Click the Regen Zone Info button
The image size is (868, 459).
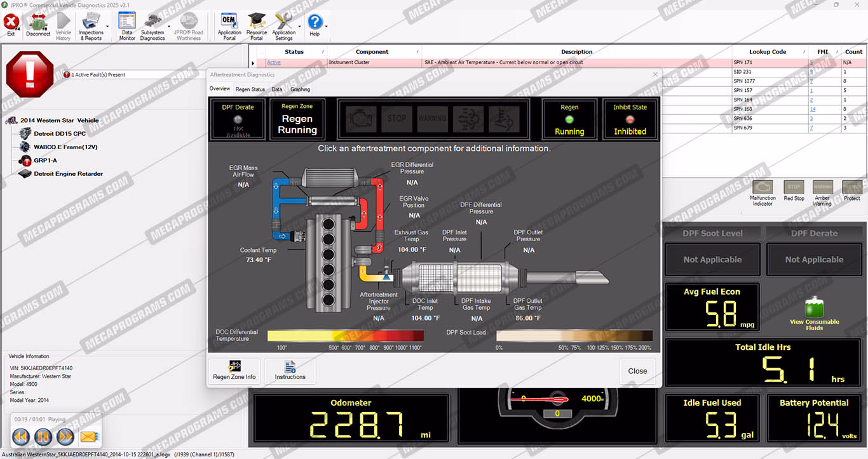coord(234,371)
